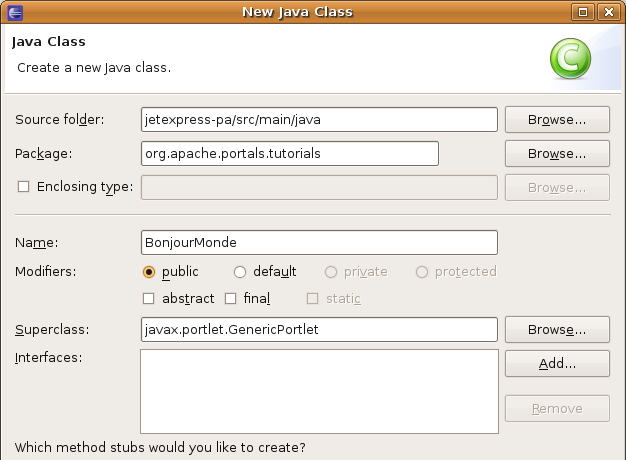
Task: Browse for the Superclass
Action: click(557, 329)
